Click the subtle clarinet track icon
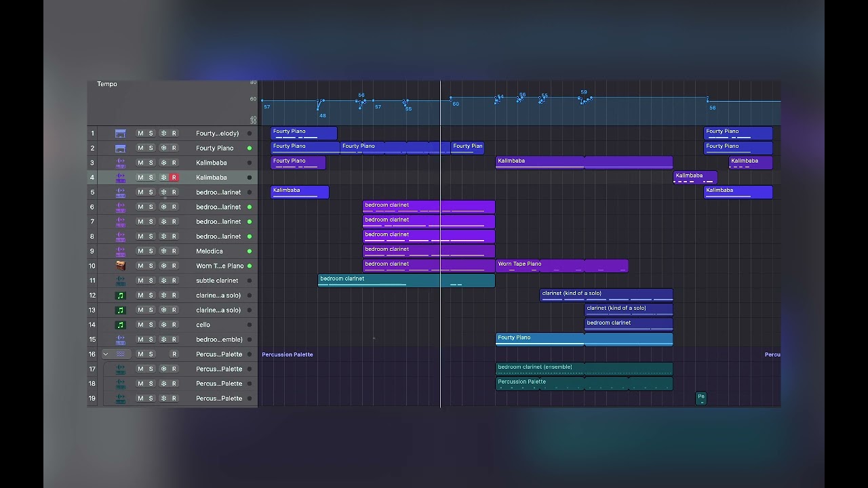The width and height of the screenshot is (868, 488). (x=120, y=281)
